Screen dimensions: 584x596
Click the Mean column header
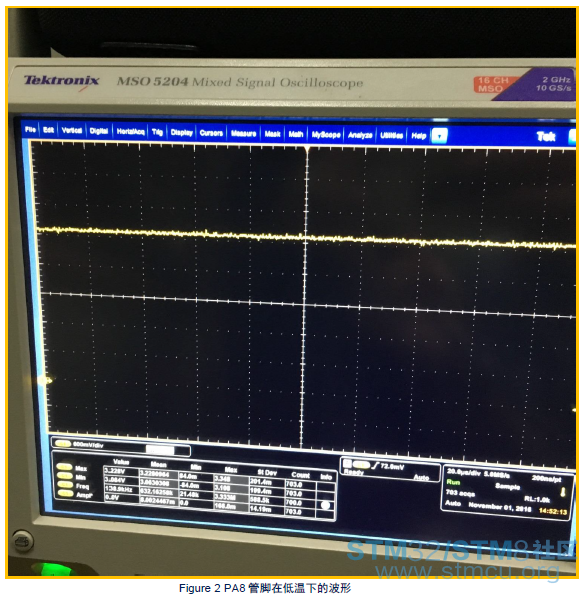click(x=159, y=464)
